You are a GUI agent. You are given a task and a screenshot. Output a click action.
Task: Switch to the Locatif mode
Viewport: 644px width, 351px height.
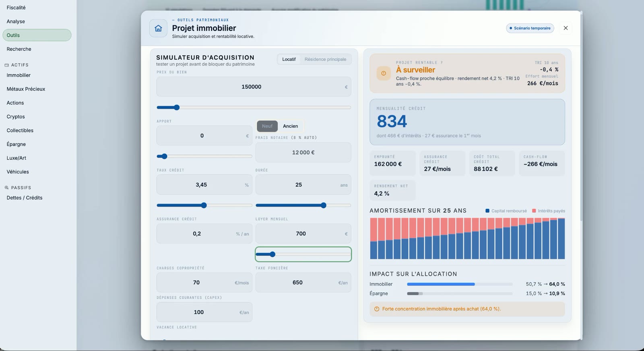click(x=289, y=59)
